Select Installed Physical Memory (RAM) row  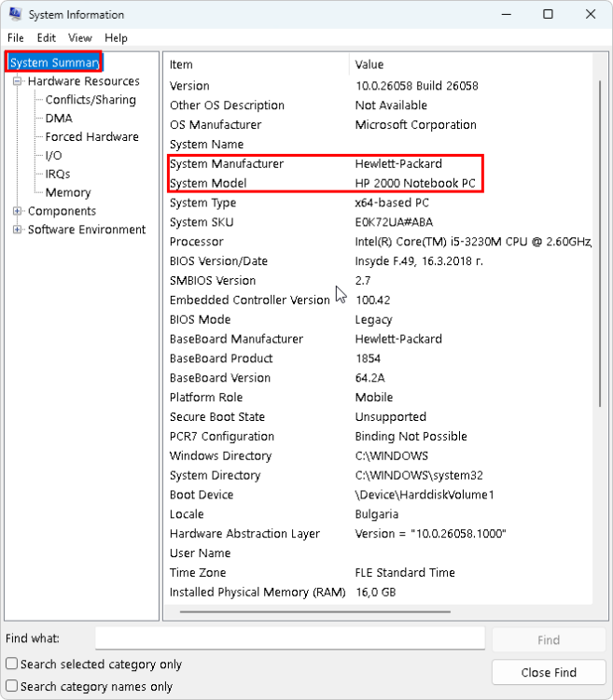[x=378, y=593]
